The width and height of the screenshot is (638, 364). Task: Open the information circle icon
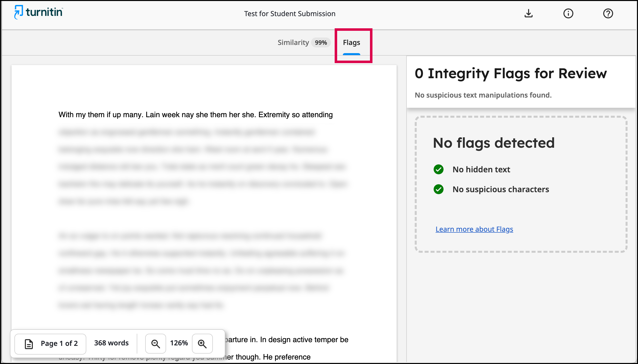coord(568,13)
